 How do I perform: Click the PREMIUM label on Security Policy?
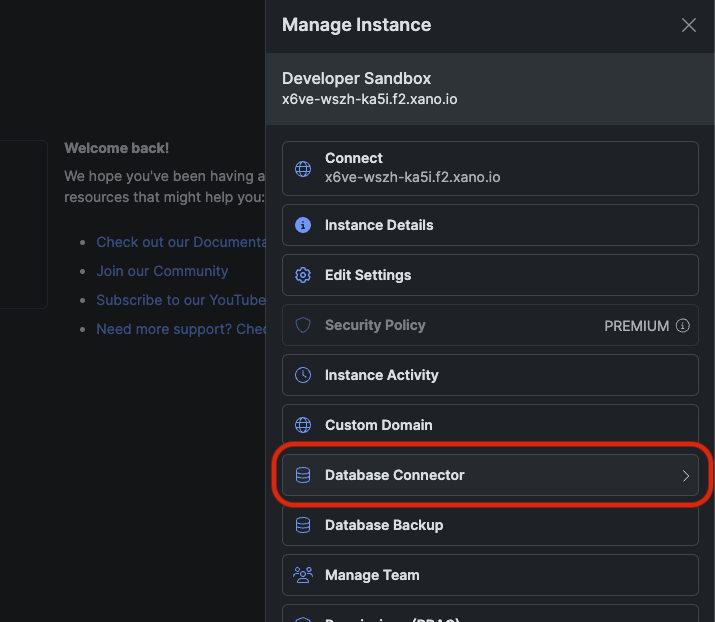[637, 326]
